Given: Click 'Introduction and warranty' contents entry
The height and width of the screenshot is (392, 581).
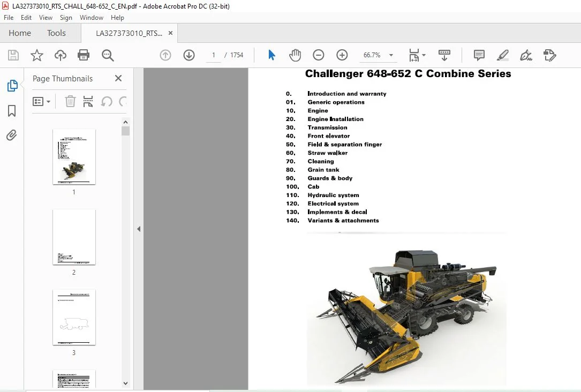Looking at the screenshot, I should 347,94.
